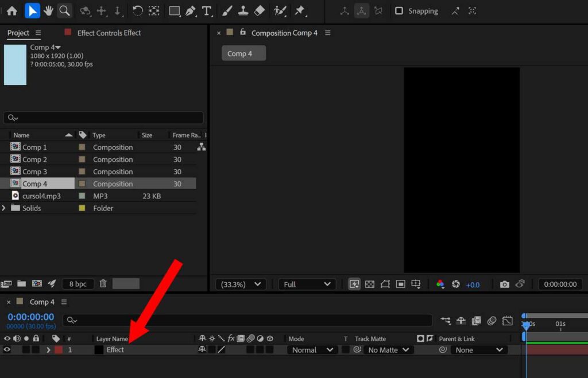Select the Hand tool

48,11
